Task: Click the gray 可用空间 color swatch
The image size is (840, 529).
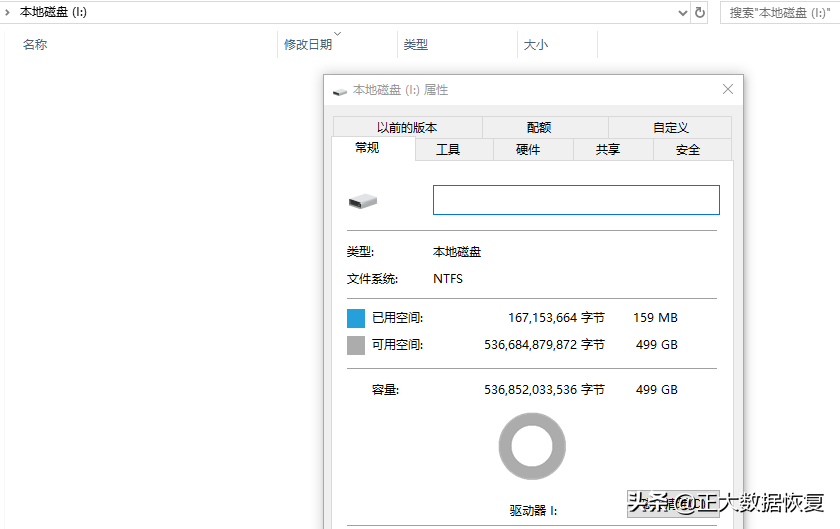Action: 356,345
